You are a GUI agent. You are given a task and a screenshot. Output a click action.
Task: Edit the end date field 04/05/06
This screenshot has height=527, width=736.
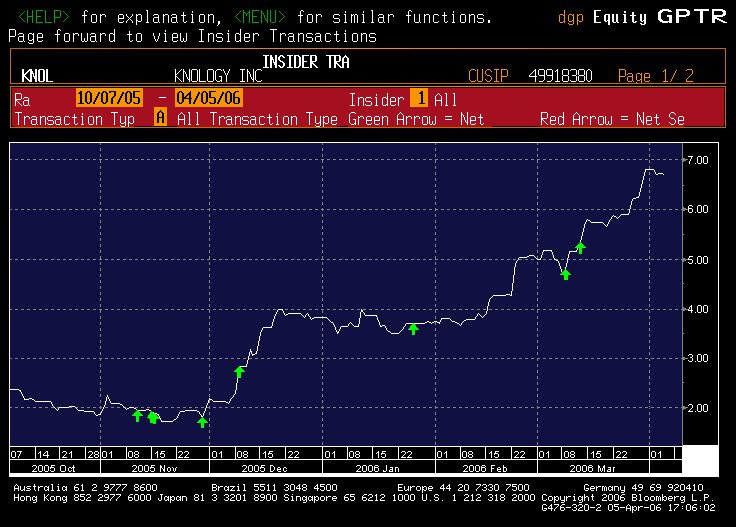(208, 98)
